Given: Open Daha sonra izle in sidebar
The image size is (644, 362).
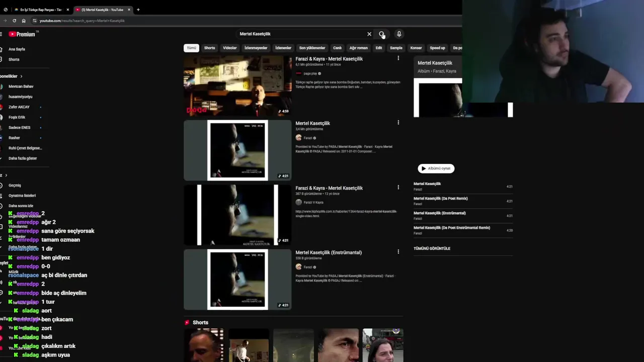Looking at the screenshot, I should click(21, 206).
